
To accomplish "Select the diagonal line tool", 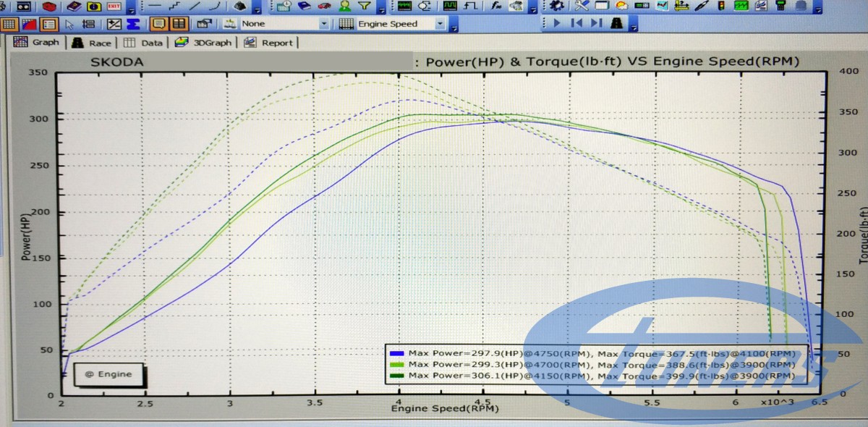I will (195, 6).
